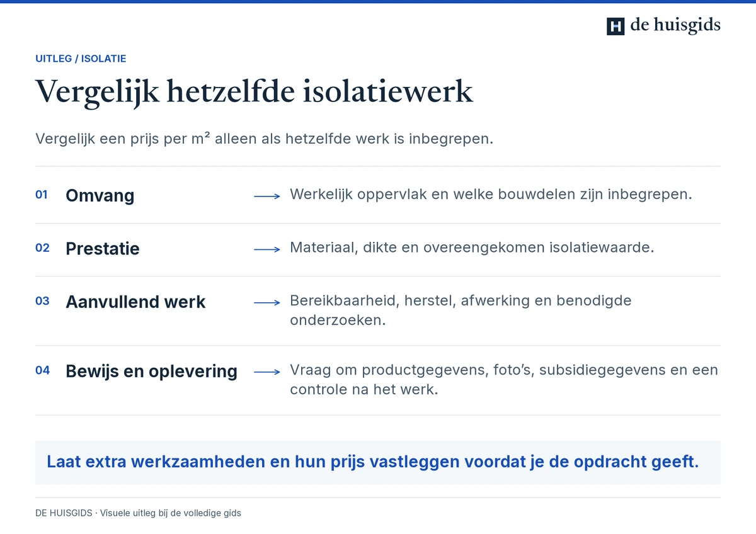This screenshot has height=534, width=756.
Task: Select text 'Materiaal, dikte en overeengekomen isolatiewaarde.'
Action: [x=472, y=247]
